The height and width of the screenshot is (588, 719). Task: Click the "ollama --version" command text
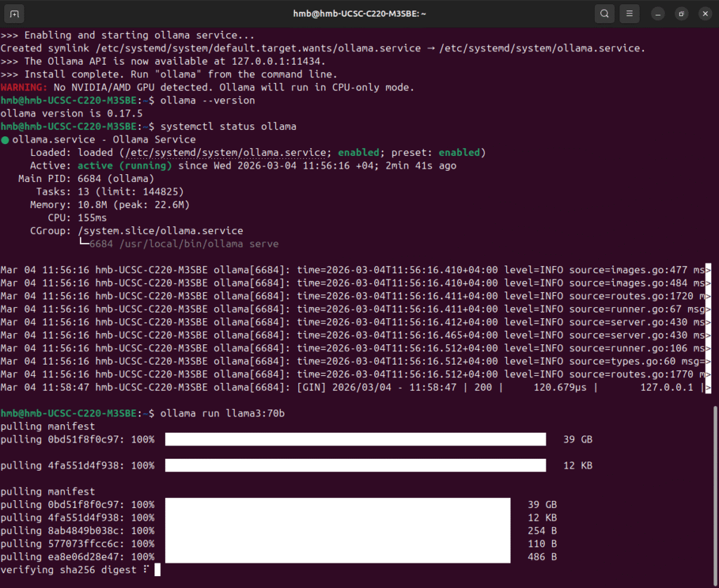click(207, 100)
